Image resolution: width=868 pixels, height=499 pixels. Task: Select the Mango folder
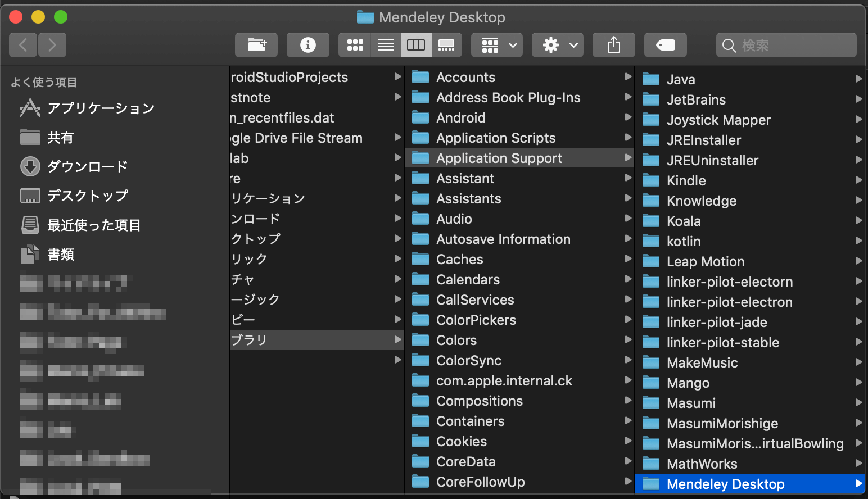click(x=750, y=383)
